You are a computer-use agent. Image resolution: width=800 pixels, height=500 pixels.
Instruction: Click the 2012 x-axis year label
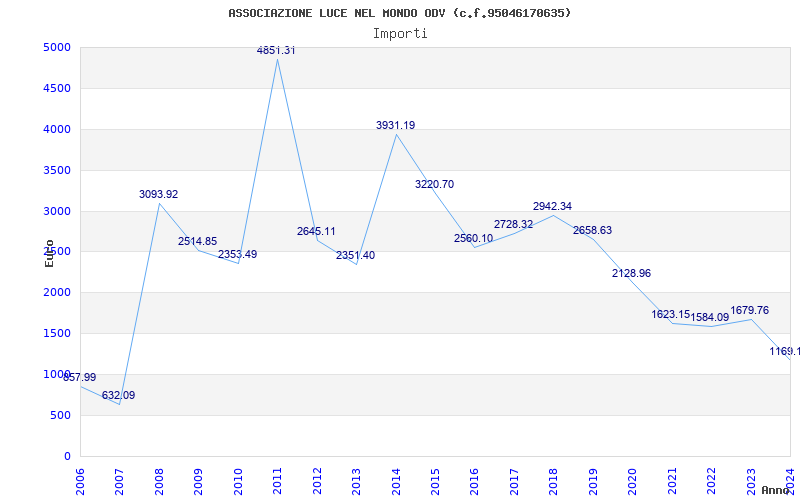pos(317,481)
